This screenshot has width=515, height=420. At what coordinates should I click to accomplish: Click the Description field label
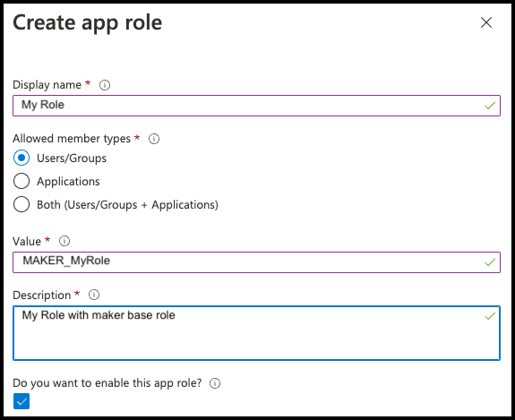coord(42,296)
